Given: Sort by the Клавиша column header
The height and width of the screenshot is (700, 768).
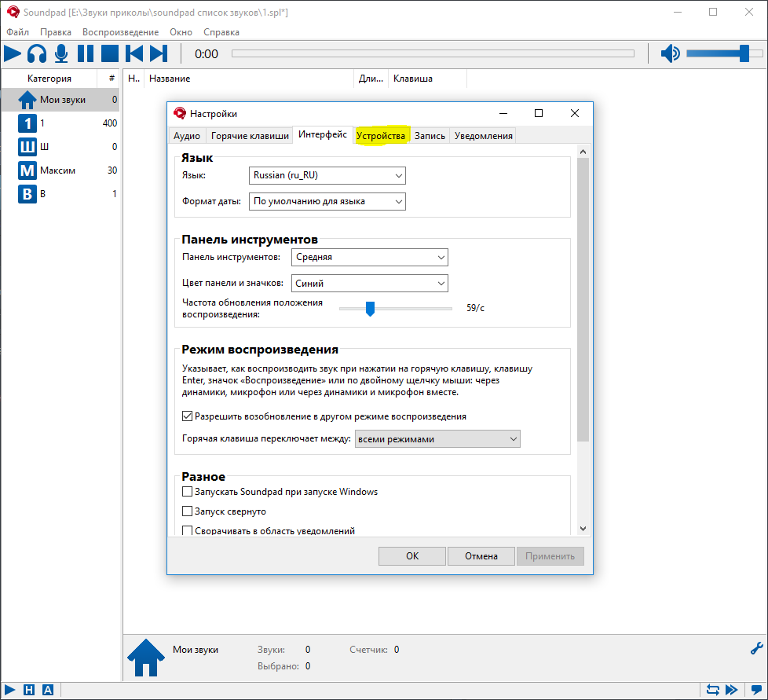Looking at the screenshot, I should 427,79.
